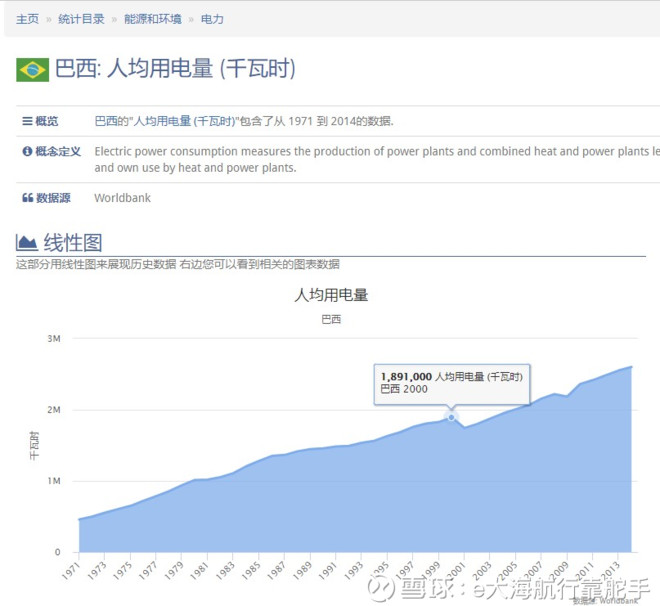Image resolution: width=660 pixels, height=606 pixels.
Task: Click the 数据源 quote icon
Action: coord(27,197)
